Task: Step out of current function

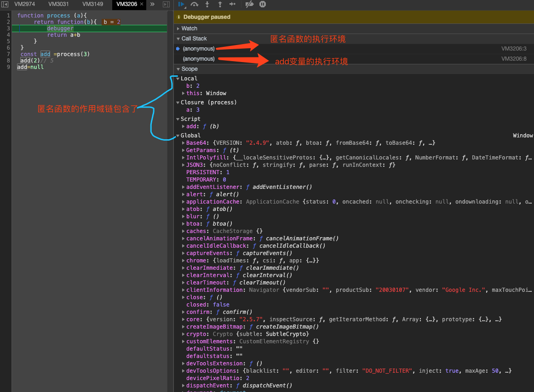Action: pos(220,4)
